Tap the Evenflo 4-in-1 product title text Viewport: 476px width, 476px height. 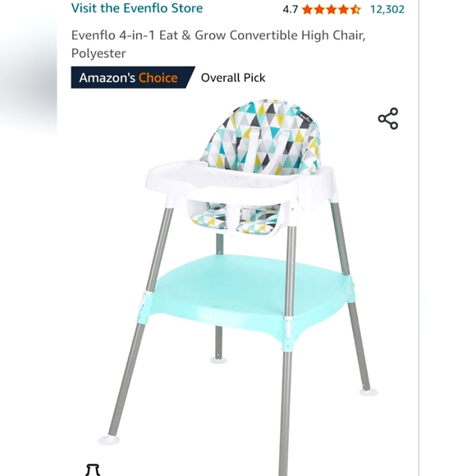[218, 44]
